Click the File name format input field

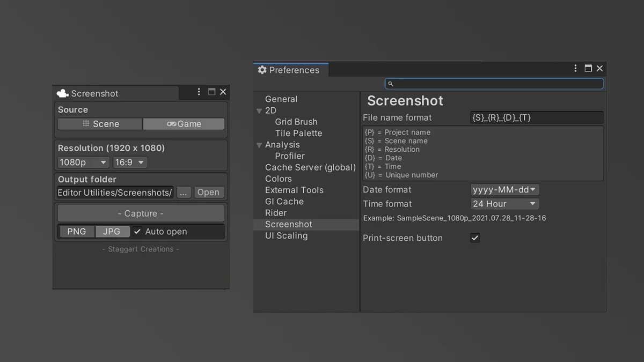[x=536, y=117]
